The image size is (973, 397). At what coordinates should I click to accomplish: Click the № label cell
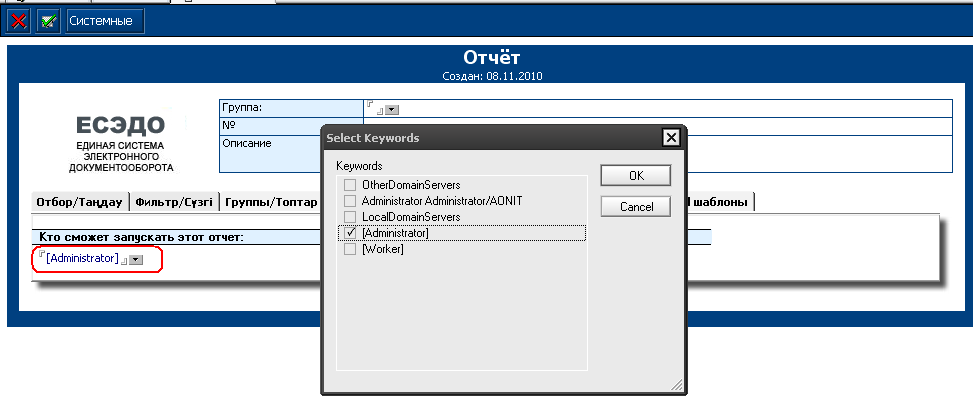(291, 126)
